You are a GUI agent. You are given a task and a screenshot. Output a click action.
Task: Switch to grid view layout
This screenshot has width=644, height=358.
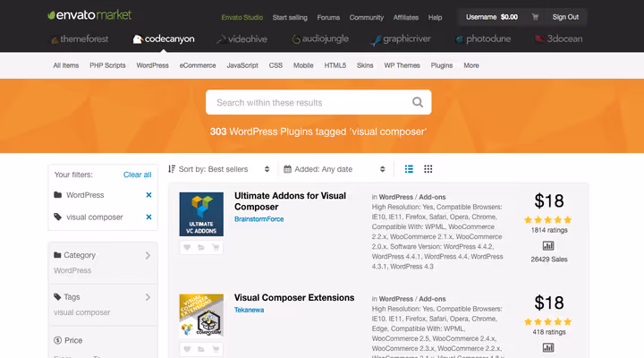[428, 169]
